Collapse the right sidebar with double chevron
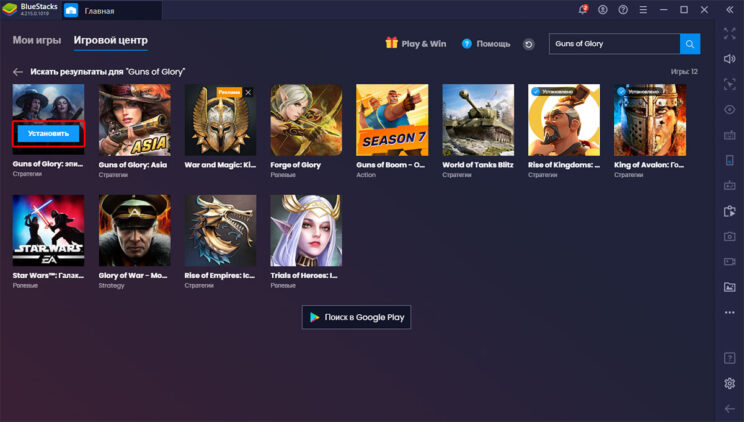The width and height of the screenshot is (744, 422). click(729, 10)
